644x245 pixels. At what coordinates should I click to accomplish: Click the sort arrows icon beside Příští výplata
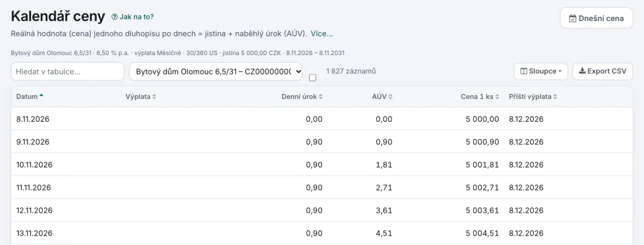(555, 97)
